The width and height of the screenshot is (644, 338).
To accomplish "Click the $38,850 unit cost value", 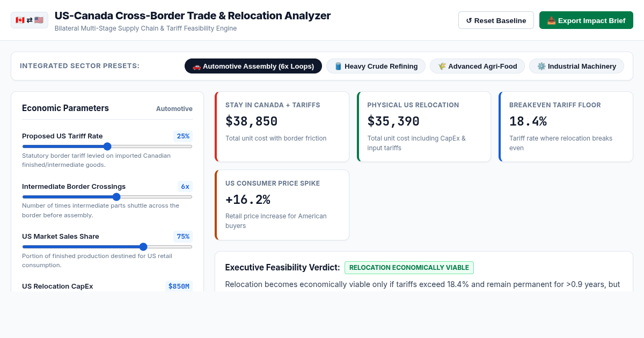I will tap(252, 121).
